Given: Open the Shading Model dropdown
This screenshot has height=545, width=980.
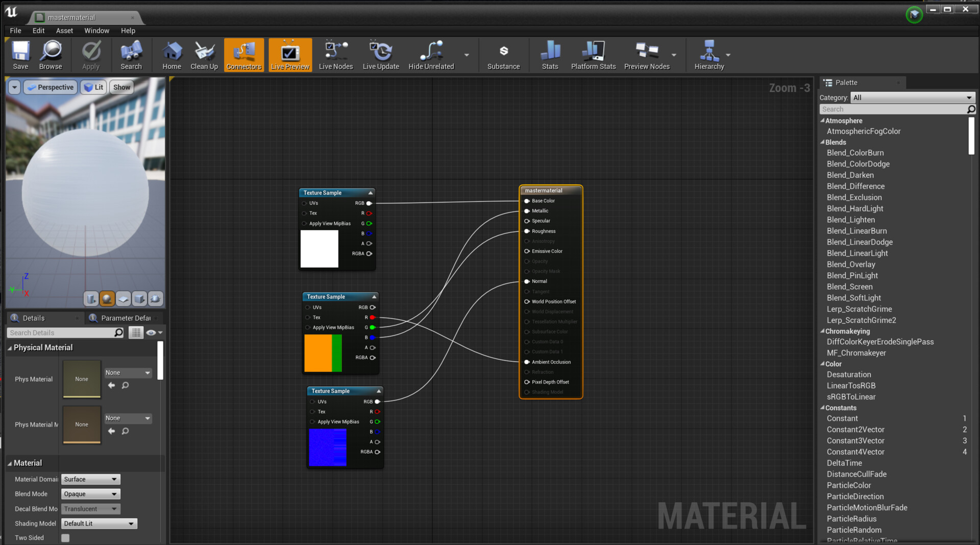Looking at the screenshot, I should coord(99,524).
